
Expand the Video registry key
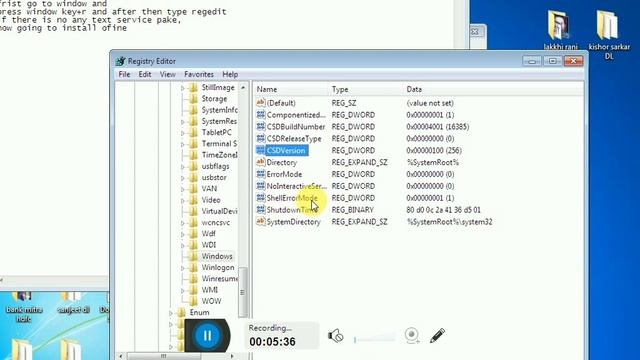point(183,200)
